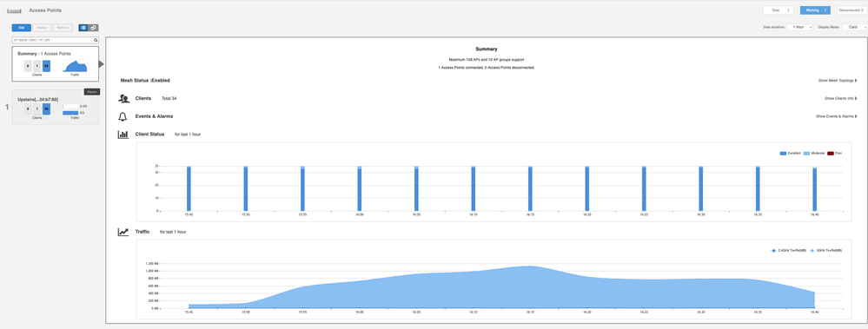Click '1 Access Points connected, 0 Access Points disconnected'

[x=486, y=68]
